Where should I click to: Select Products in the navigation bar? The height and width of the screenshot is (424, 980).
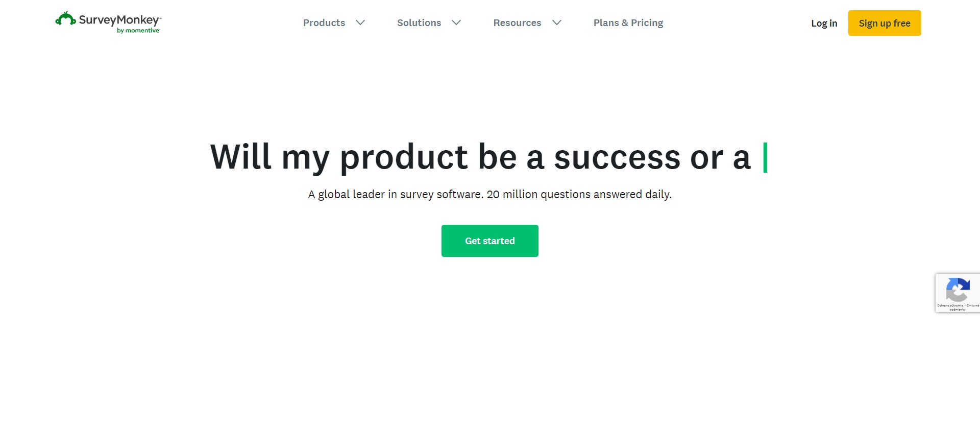coord(324,23)
